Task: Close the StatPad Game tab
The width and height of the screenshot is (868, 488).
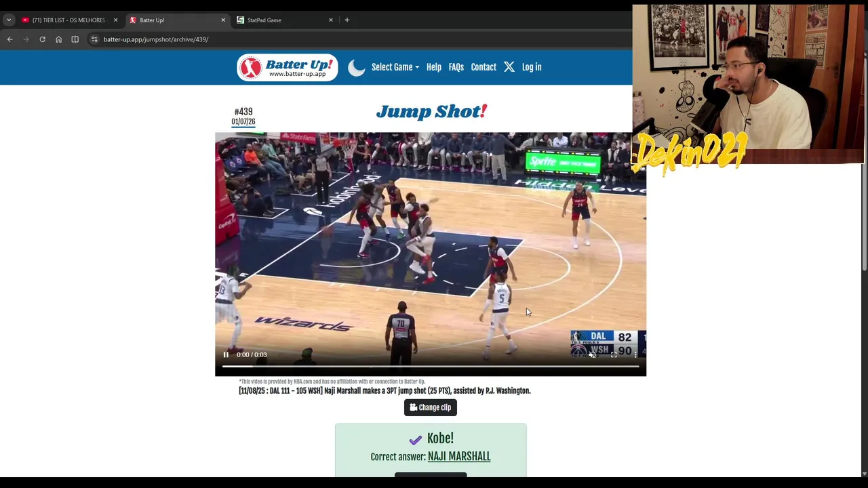Action: coord(331,20)
